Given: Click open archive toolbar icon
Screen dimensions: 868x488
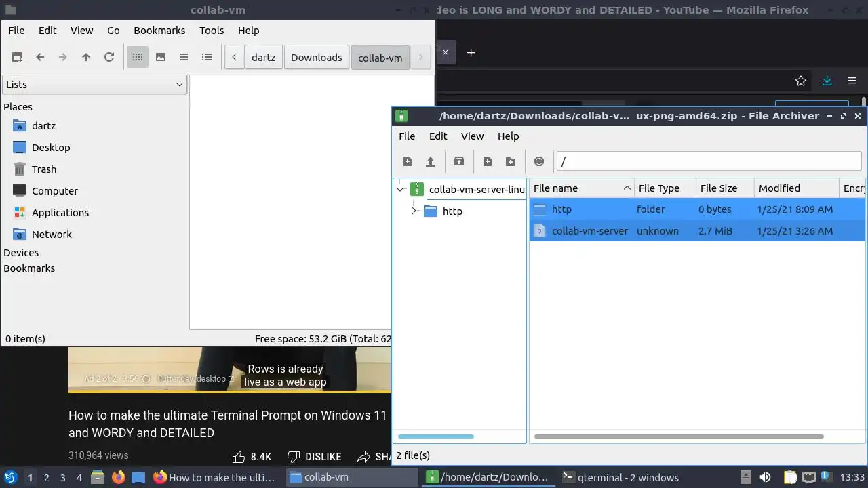Looking at the screenshot, I should tap(430, 161).
